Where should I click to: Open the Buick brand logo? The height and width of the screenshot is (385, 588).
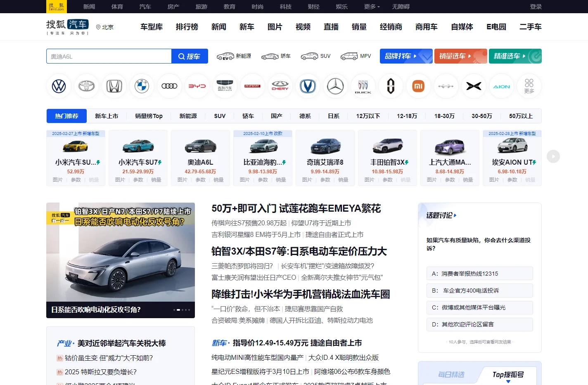[363, 86]
